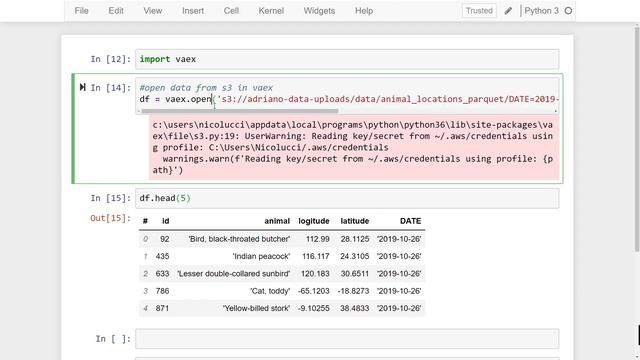Click the 'animal' column header
Viewport: 640px width, 360px height.
[277, 221]
